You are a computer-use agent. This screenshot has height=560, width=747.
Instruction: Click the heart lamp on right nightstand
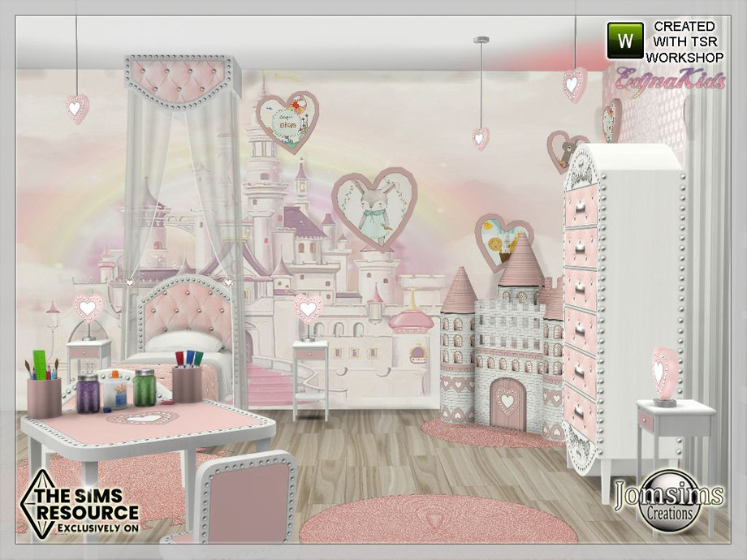pos(665,375)
